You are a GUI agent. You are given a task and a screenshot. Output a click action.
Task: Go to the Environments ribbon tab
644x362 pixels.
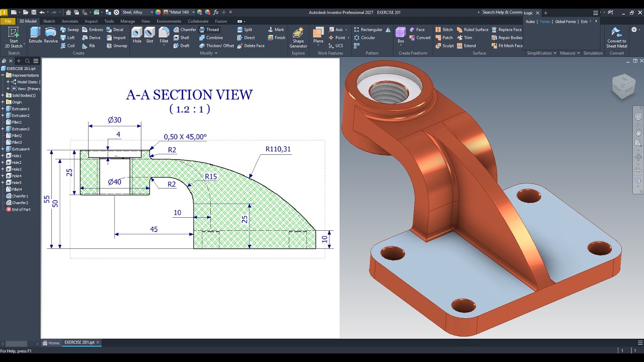169,21
